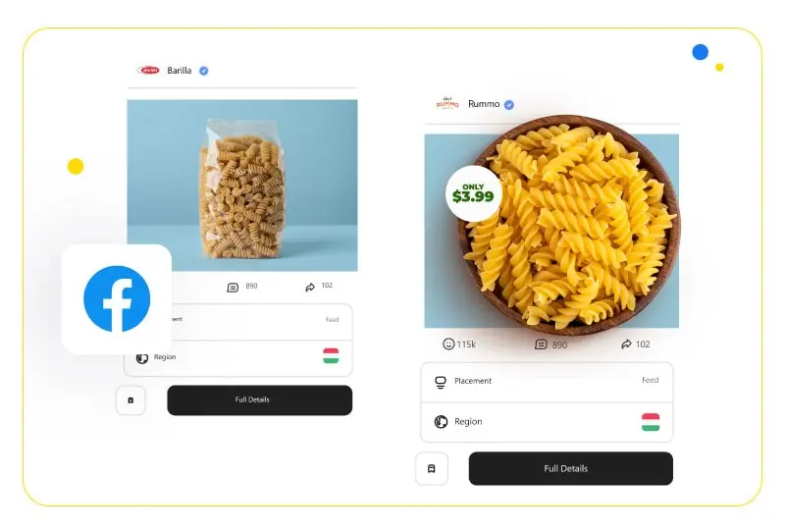Screen dimensions: 785x532
Task: Click the flag in Barilla Region row
Action: 331,355
